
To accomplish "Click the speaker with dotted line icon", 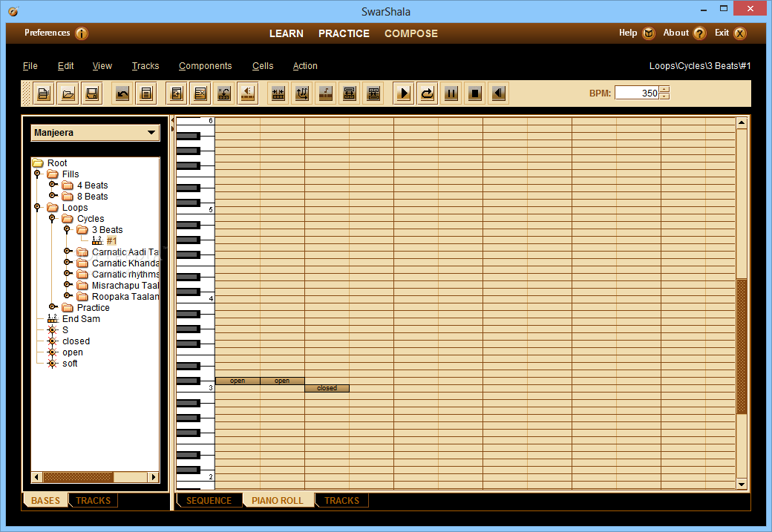I will (x=248, y=93).
